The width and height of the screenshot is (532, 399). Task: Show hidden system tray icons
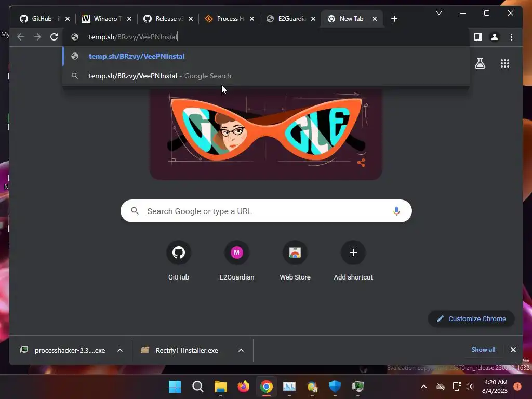click(424, 387)
